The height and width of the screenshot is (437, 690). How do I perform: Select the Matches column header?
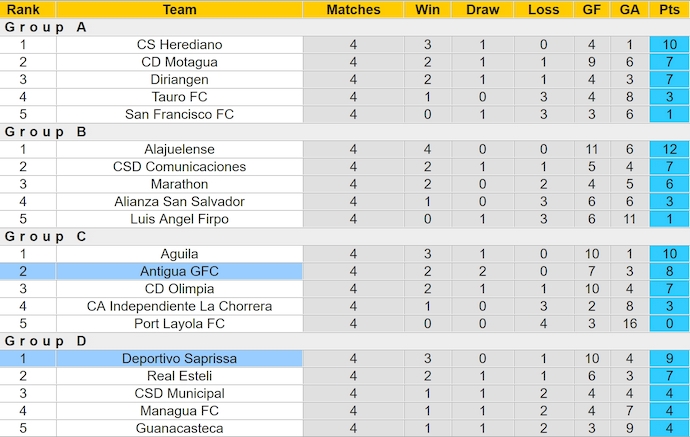tap(354, 9)
